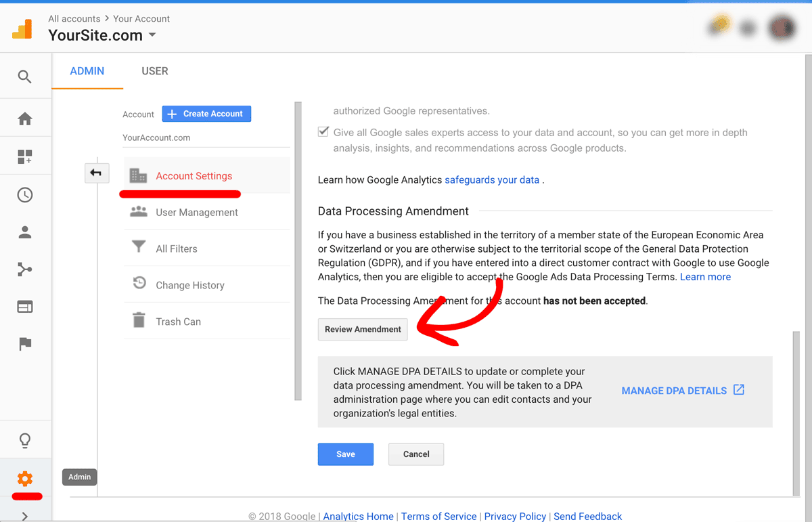Open the search icon in the sidebar
This screenshot has height=522, width=812.
coord(25,77)
